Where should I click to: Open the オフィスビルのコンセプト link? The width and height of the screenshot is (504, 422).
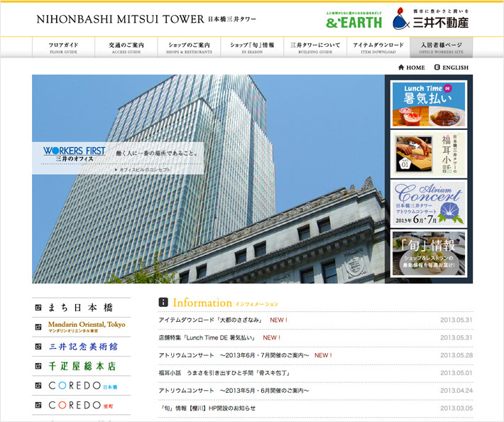click(x=143, y=170)
